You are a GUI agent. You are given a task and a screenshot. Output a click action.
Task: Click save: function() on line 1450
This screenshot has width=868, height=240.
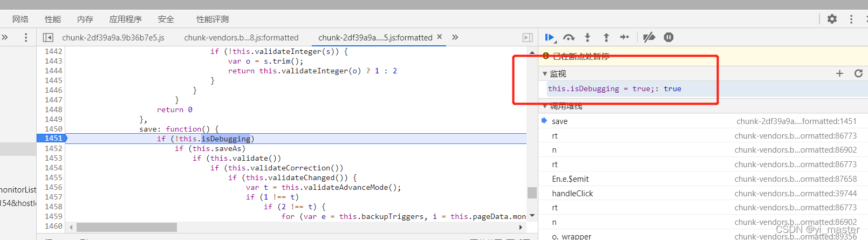179,129
